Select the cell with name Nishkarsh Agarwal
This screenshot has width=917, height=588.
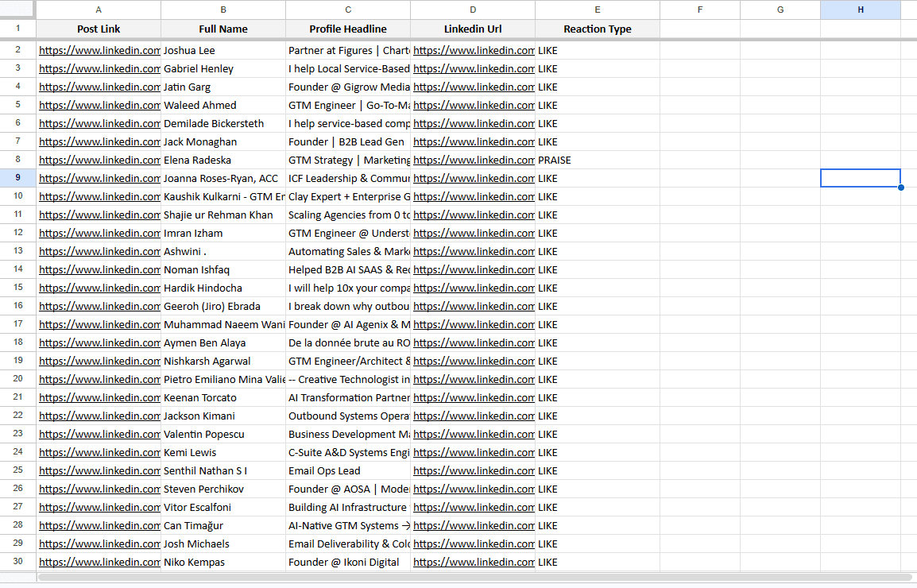(x=223, y=361)
